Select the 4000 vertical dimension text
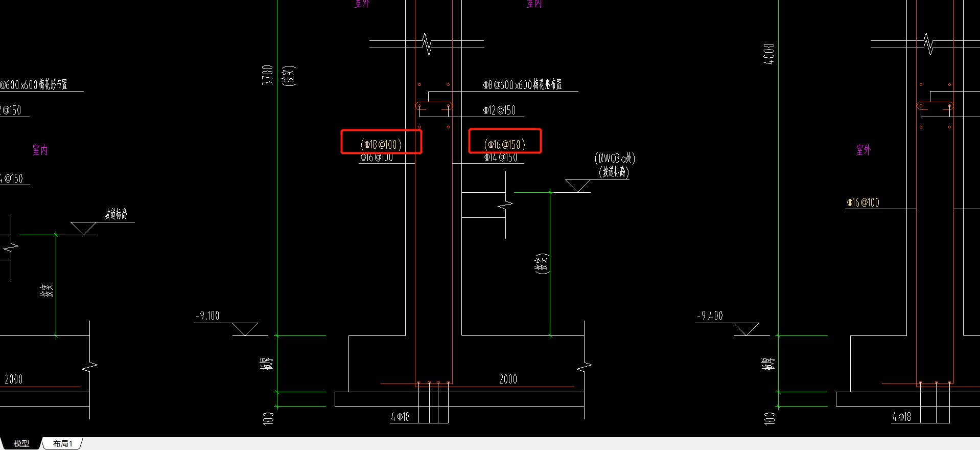Screen dimensions: 980x450 coord(769,54)
